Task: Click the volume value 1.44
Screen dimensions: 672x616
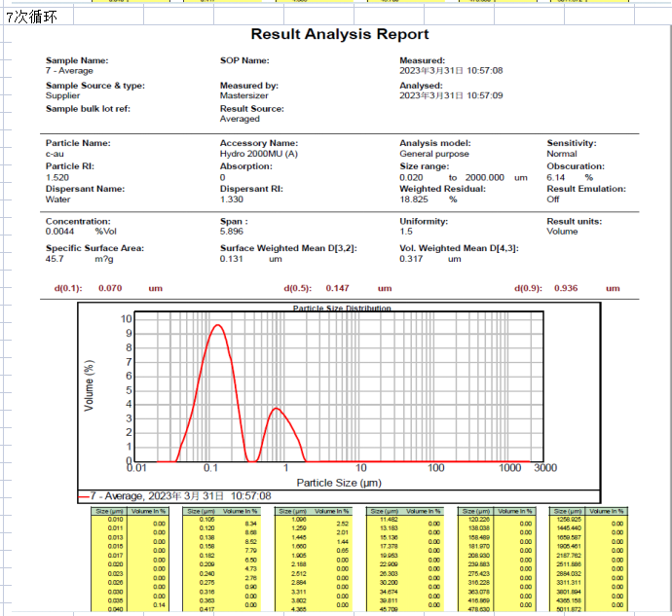Action: (x=342, y=541)
